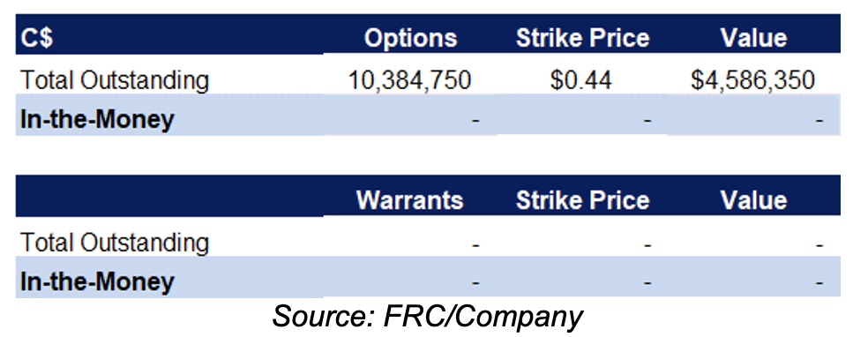Click Total Outstanding label in options table

pyautogui.click(x=116, y=81)
